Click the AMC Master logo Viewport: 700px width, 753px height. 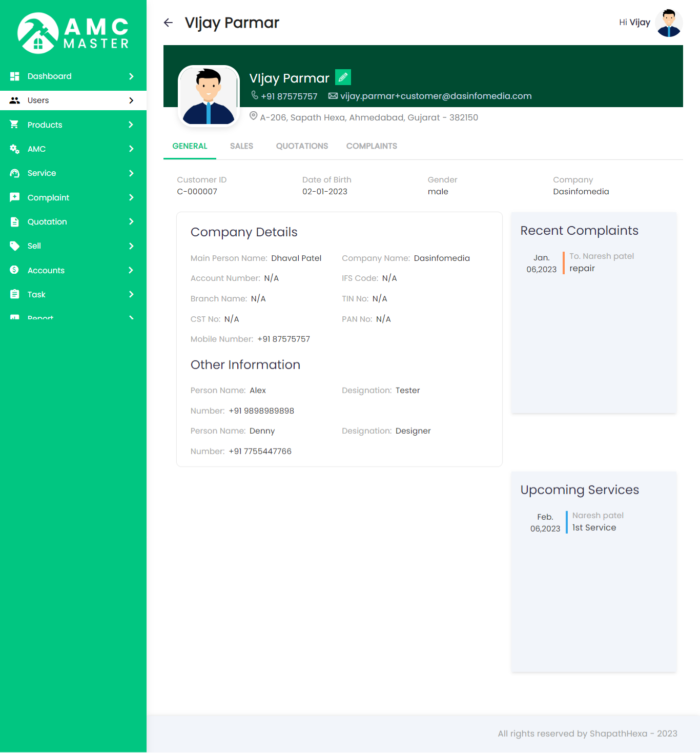click(x=73, y=33)
